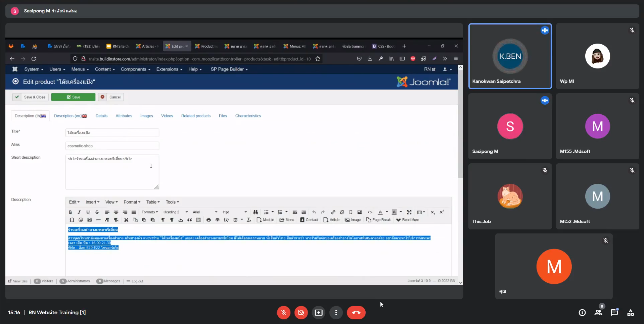644x324 pixels.
Task: Open the text color picker arrow
Action: point(387,212)
